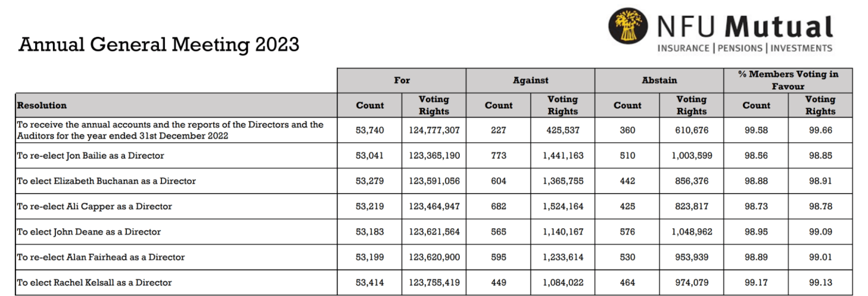The width and height of the screenshot is (868, 296).
Task: Select the Jon Bailie re-election row label
Action: pos(90,156)
